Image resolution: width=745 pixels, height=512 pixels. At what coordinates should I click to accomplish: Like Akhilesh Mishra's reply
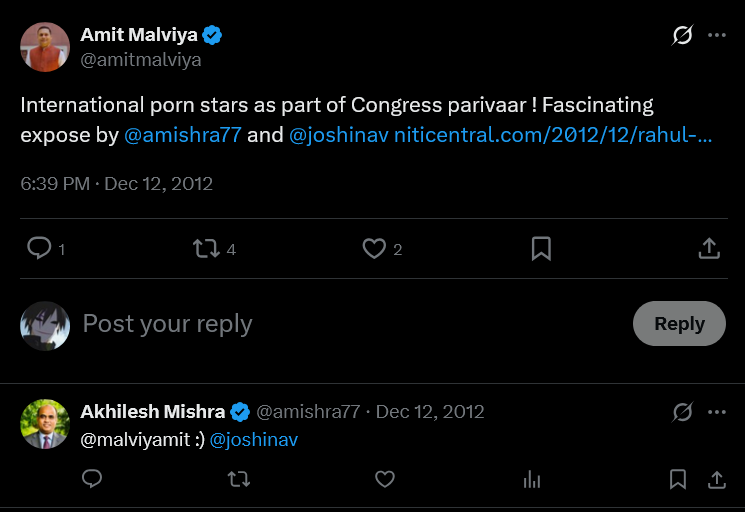pyautogui.click(x=385, y=479)
